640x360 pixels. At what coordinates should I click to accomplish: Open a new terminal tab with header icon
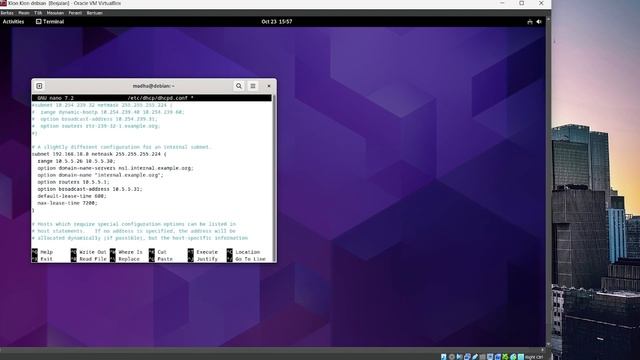39,86
